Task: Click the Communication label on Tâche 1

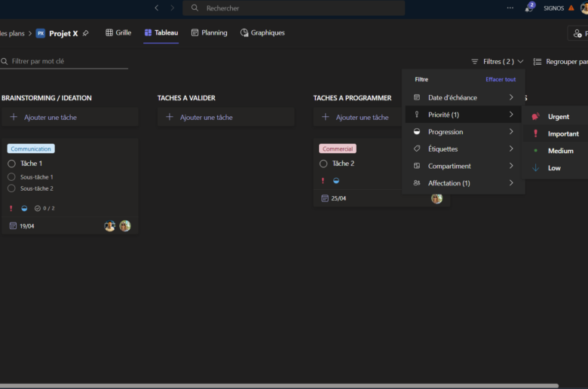Action: pos(31,149)
